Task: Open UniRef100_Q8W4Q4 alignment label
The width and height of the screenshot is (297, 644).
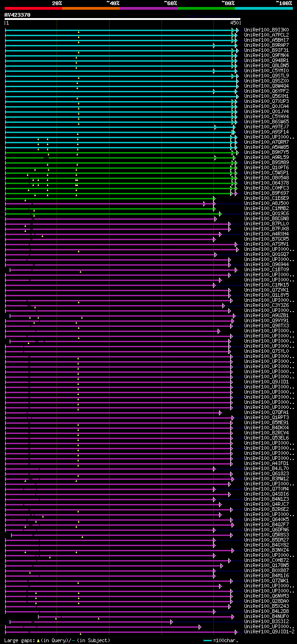Action: click(x=267, y=86)
